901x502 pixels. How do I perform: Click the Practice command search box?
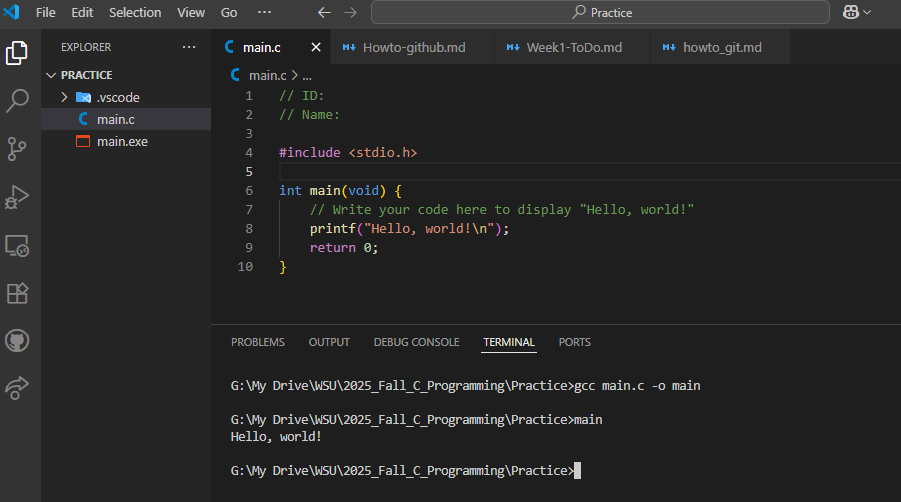[x=600, y=13]
